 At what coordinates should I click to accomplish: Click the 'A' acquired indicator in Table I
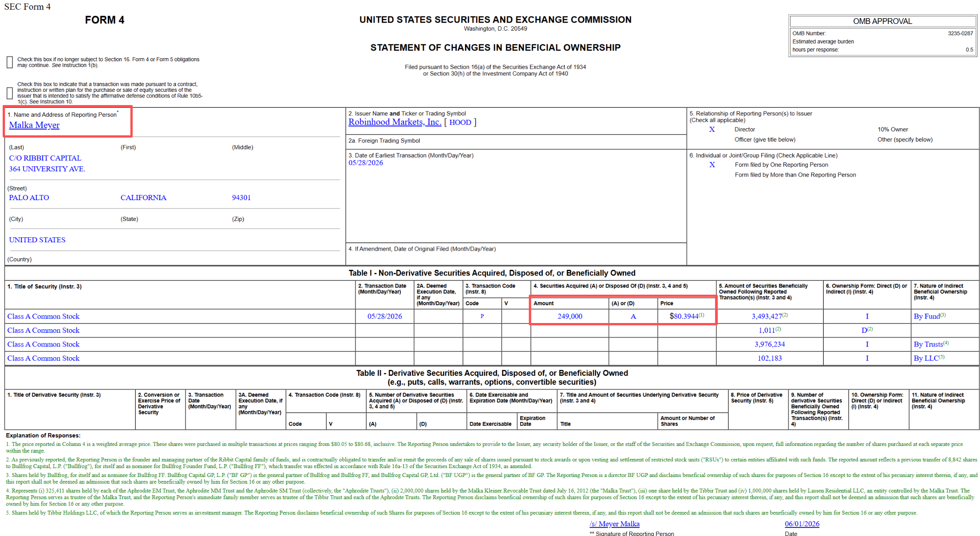633,316
